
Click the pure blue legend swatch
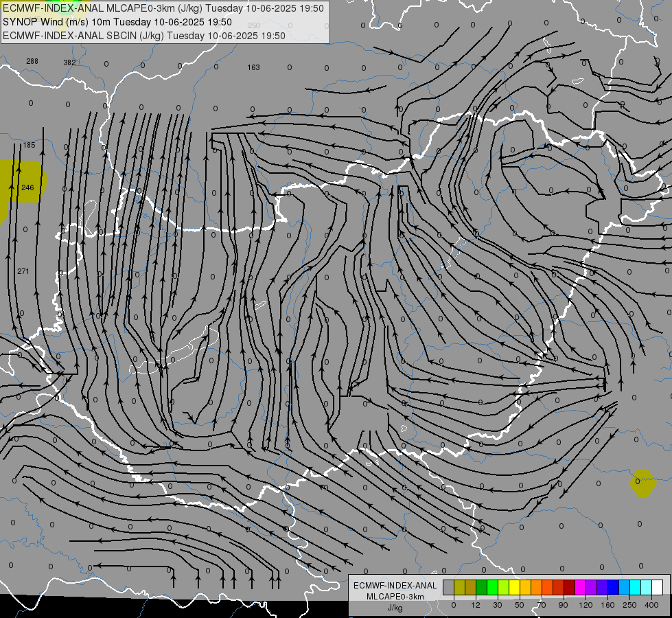(x=614, y=587)
